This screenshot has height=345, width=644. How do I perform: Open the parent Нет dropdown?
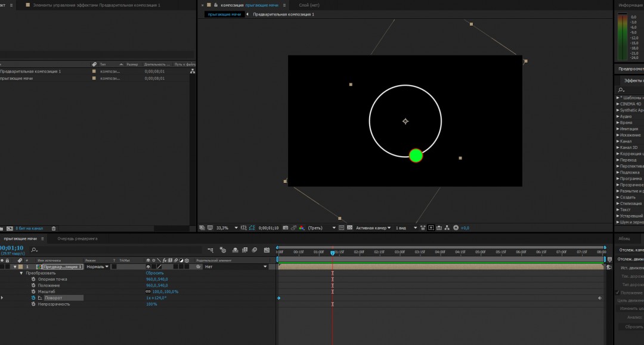[x=236, y=267]
